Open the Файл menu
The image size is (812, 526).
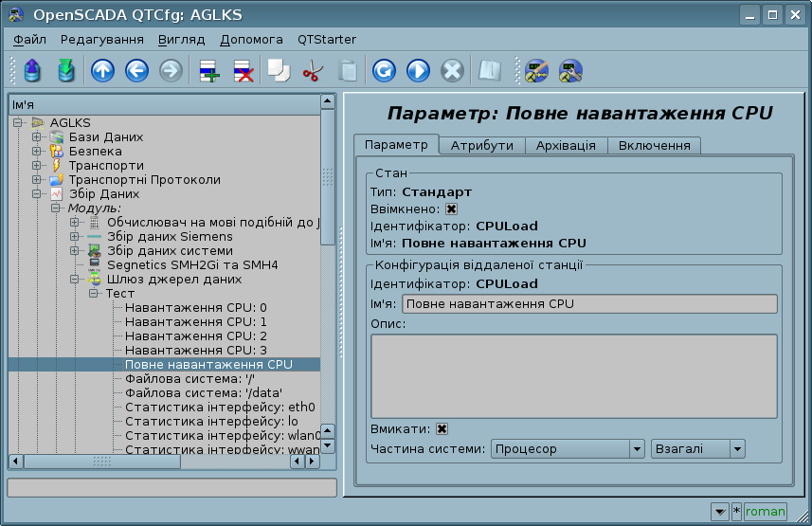pyautogui.click(x=29, y=40)
